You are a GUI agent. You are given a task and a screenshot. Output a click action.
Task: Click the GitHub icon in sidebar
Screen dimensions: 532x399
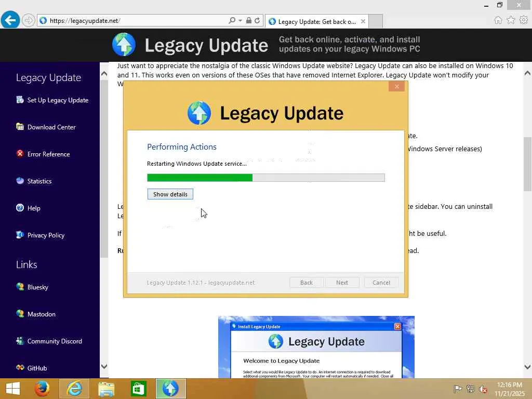20,367
